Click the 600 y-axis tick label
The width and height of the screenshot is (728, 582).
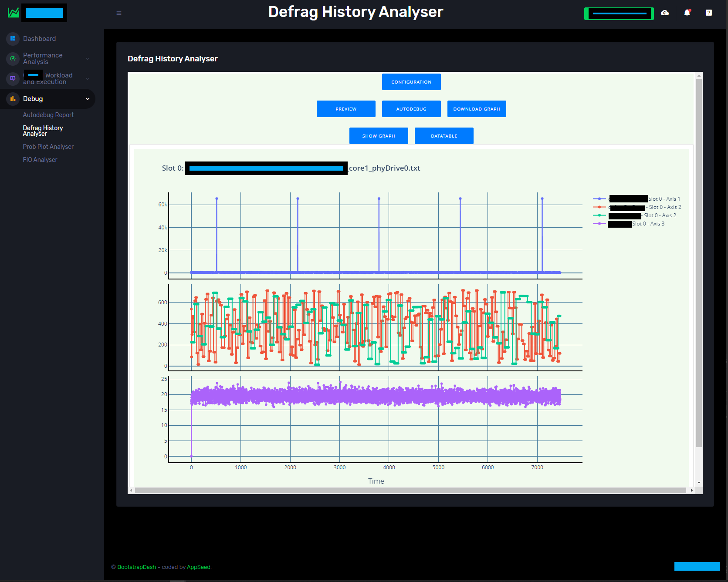tap(163, 303)
